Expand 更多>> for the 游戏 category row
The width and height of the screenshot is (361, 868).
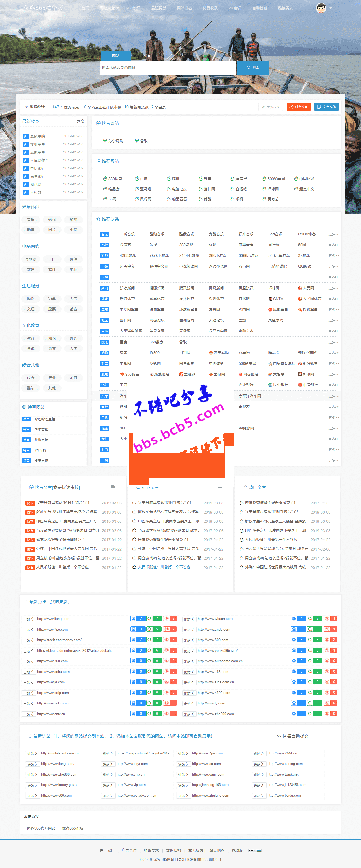[x=333, y=256]
